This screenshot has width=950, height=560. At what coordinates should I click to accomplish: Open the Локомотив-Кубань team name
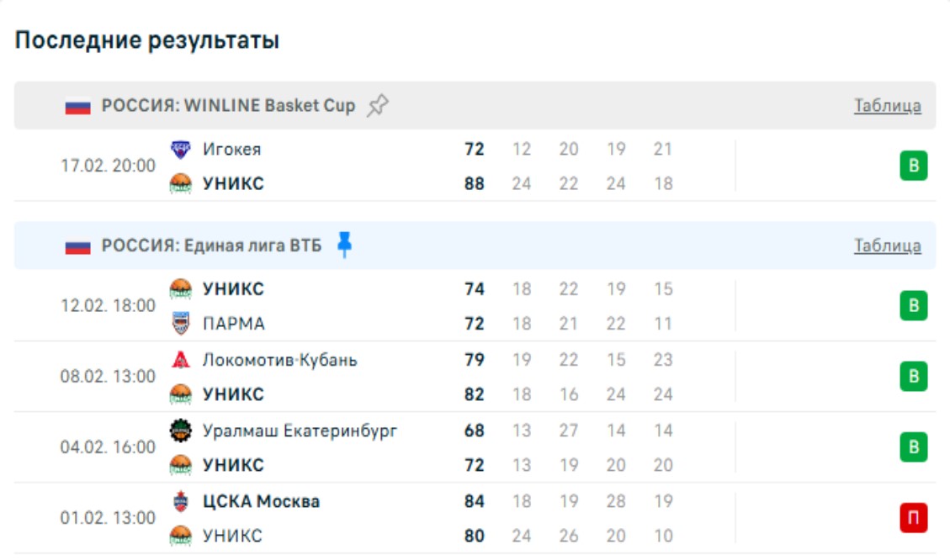(279, 360)
